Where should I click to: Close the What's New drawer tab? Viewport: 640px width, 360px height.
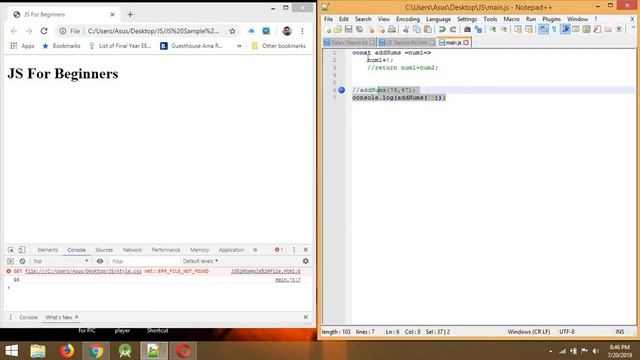point(77,317)
